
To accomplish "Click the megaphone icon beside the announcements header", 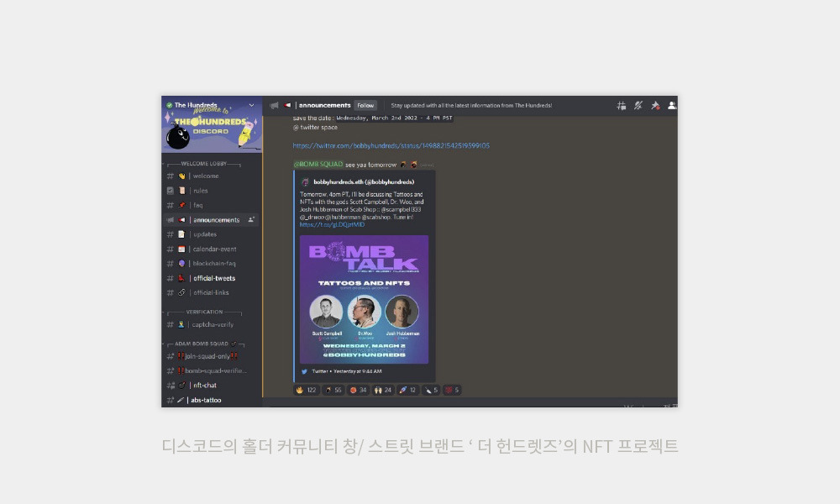I will click(275, 106).
